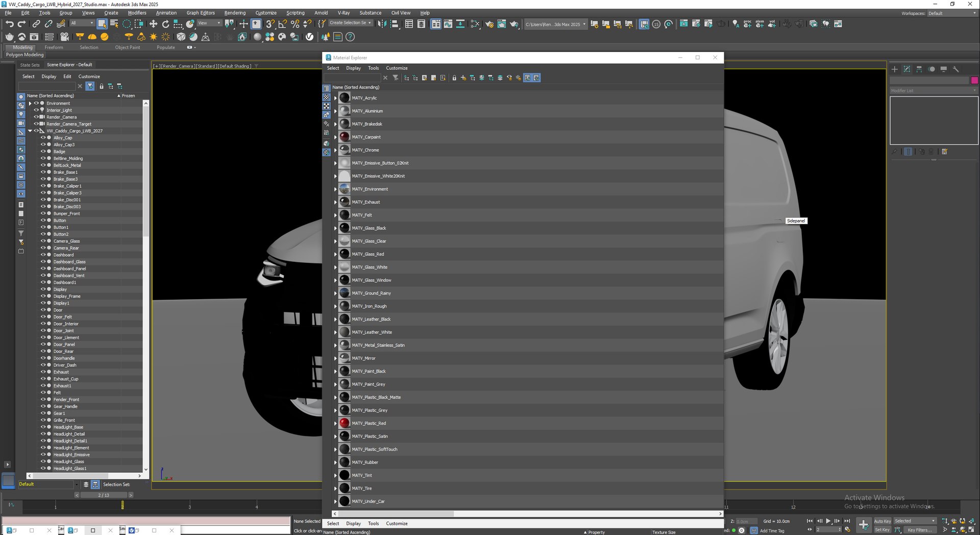Open the Select by Name dialog

pos(114,24)
